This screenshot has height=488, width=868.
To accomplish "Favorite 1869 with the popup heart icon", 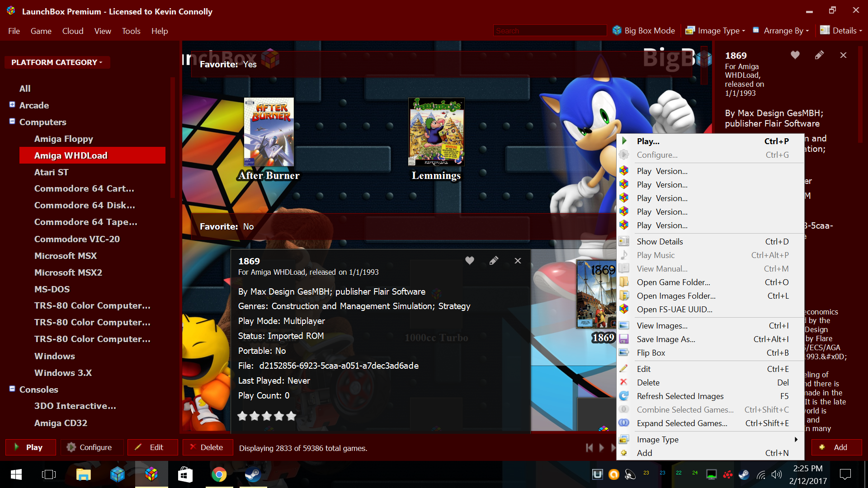I will pos(470,261).
